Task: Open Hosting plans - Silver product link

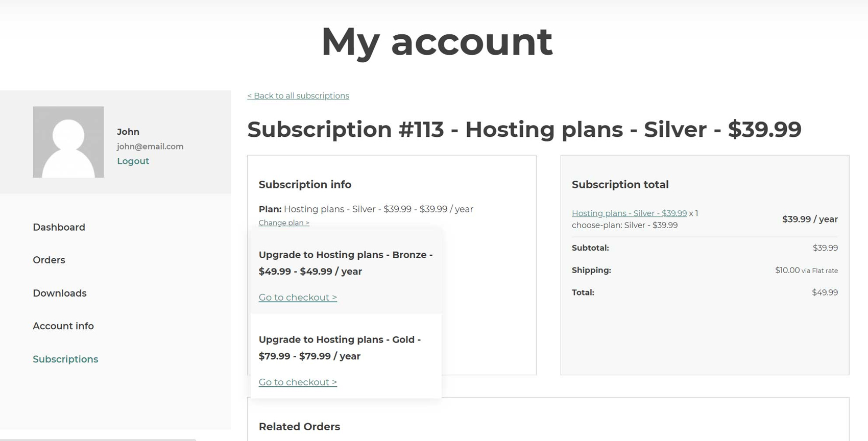Action: [x=629, y=213]
